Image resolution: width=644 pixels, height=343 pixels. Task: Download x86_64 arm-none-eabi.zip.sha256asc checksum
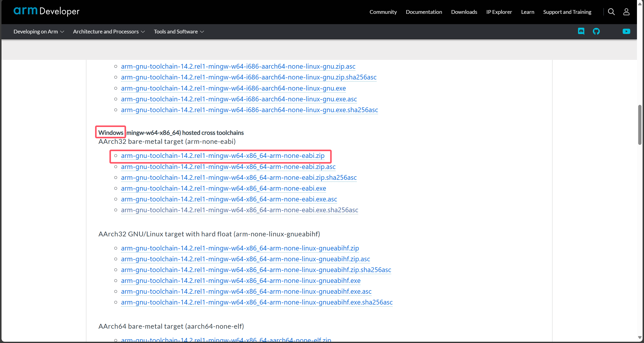(239, 178)
